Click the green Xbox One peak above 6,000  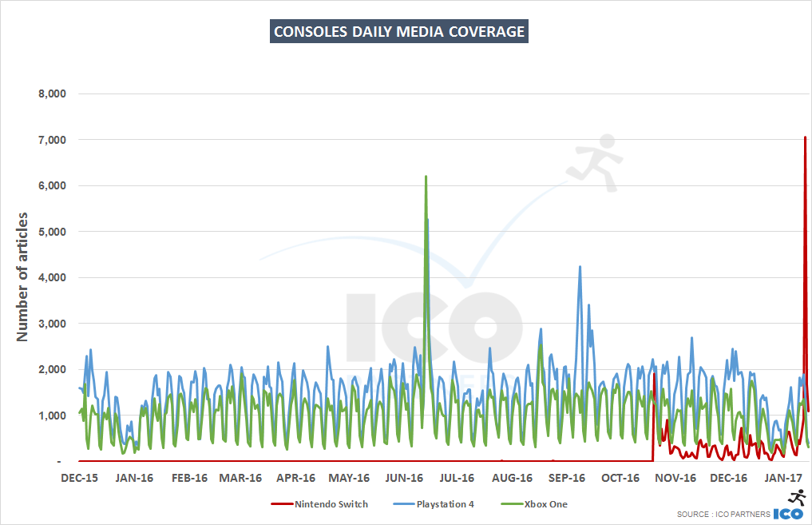click(x=426, y=177)
